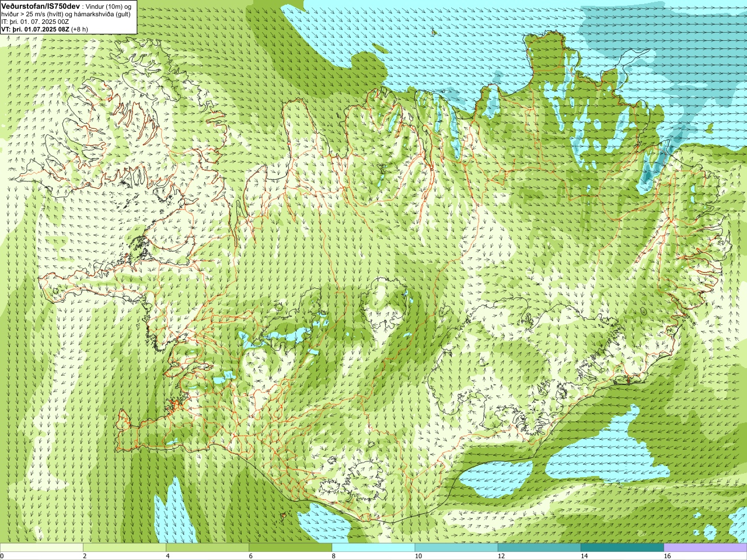This screenshot has width=747, height=560.
Task: Click the scale label '14'
Action: coord(584,556)
